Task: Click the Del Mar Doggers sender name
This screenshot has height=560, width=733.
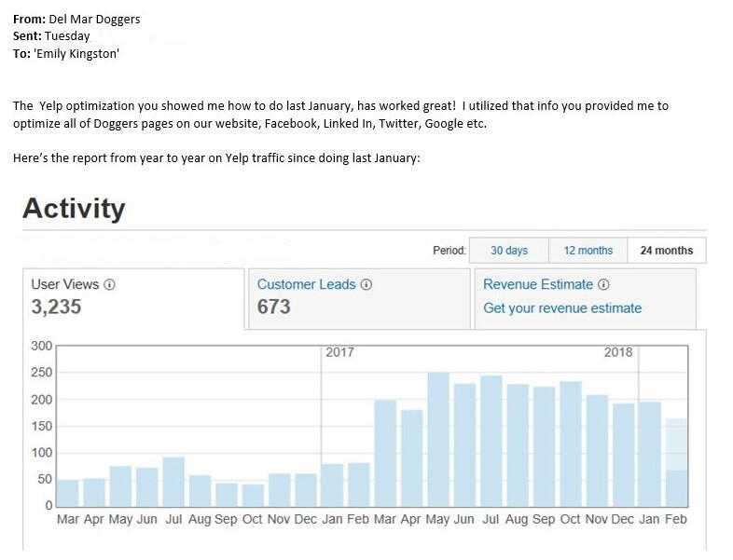Action: [x=92, y=19]
